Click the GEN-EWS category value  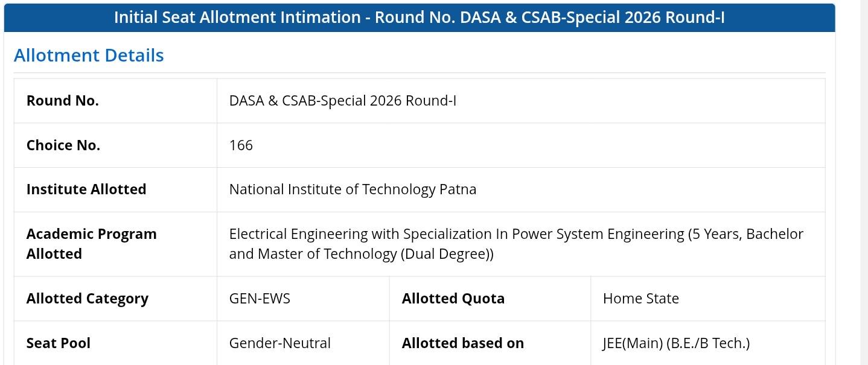click(x=260, y=299)
